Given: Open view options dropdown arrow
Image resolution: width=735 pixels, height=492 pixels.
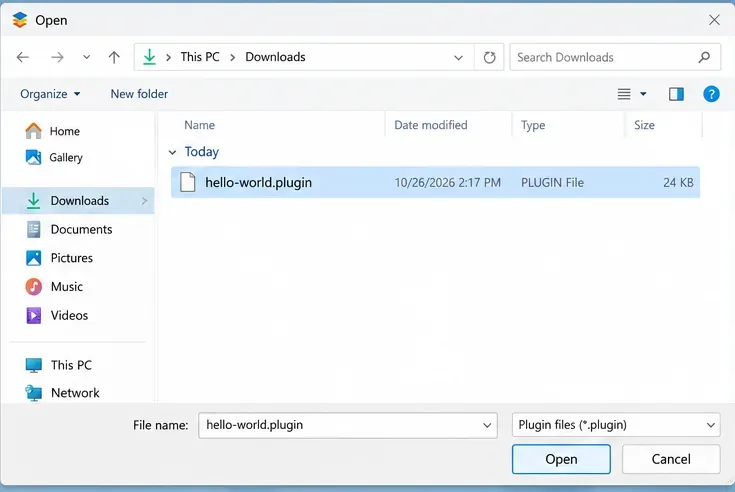Looking at the screenshot, I should [643, 94].
